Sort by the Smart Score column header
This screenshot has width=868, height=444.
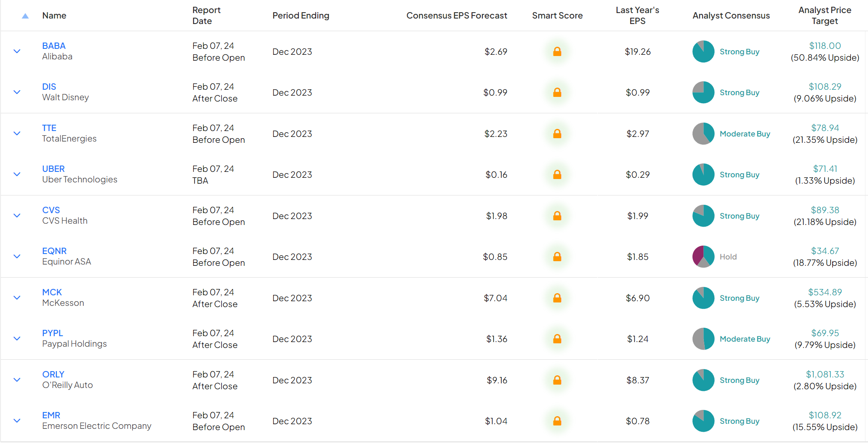pos(557,16)
